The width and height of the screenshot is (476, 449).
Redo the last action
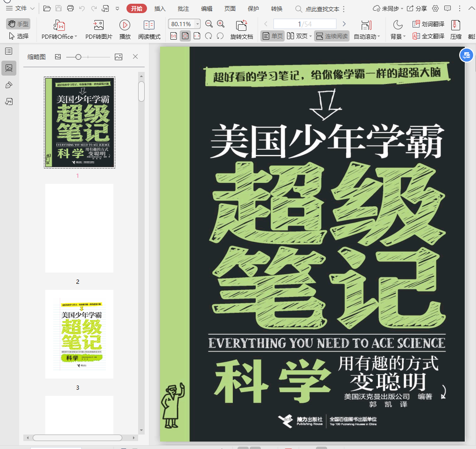pos(94,8)
